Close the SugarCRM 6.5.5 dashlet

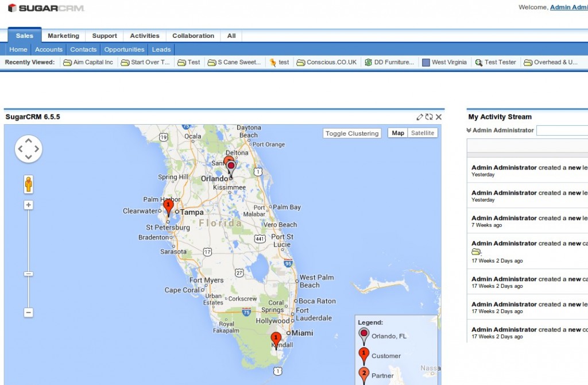pos(438,117)
